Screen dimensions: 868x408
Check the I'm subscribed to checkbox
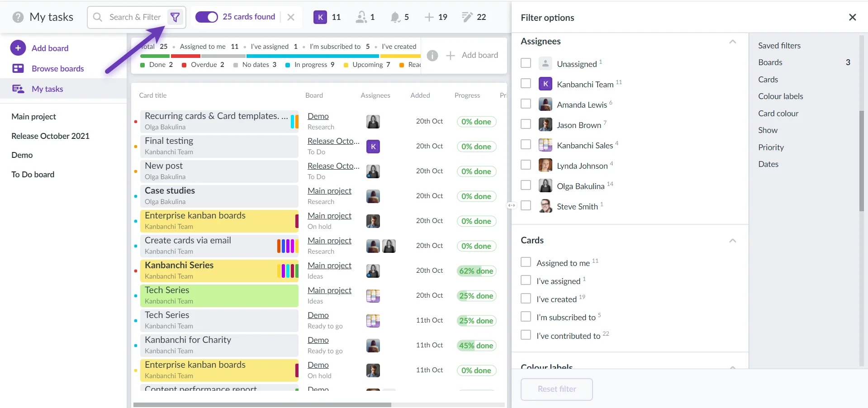click(526, 317)
